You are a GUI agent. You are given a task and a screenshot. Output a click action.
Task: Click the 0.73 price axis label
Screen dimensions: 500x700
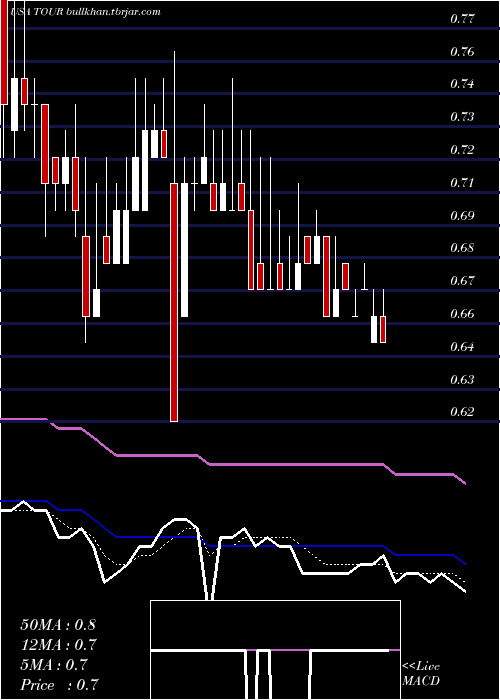point(462,117)
